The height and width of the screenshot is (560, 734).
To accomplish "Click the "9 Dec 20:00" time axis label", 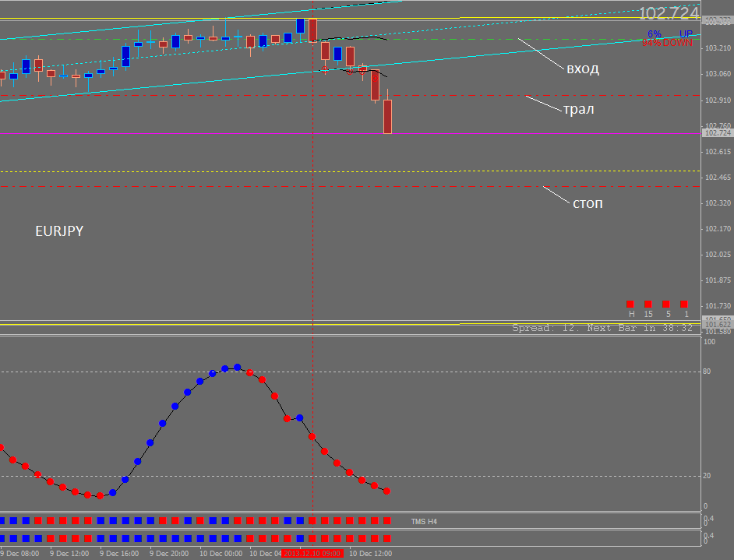I will (x=169, y=554).
